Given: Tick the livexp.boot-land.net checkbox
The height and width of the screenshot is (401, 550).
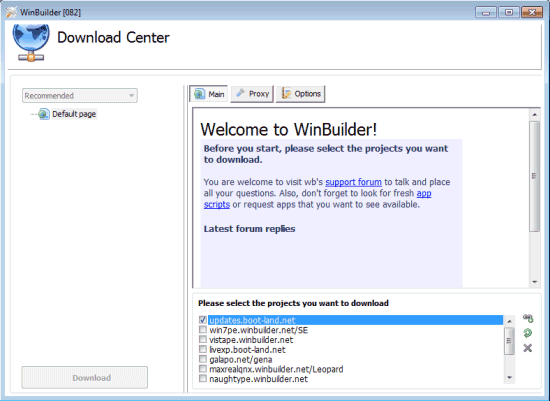Looking at the screenshot, I should [x=203, y=349].
